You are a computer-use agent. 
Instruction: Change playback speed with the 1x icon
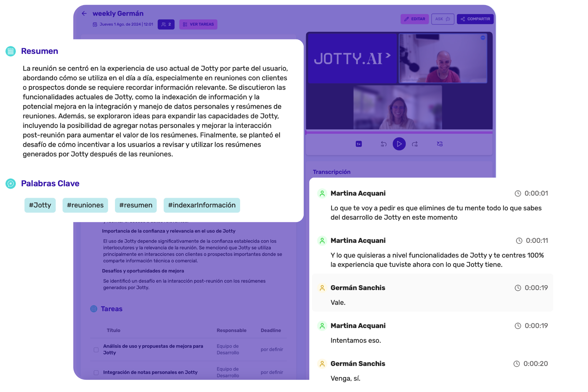tap(359, 144)
